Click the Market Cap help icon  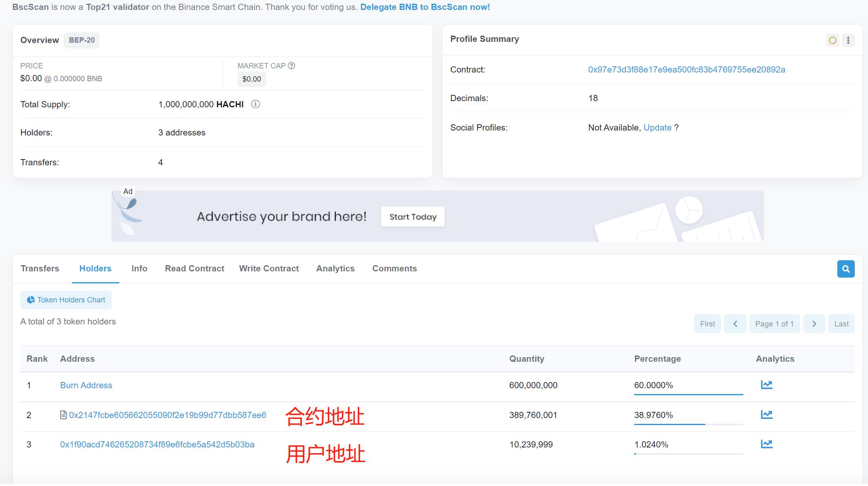[x=291, y=66]
